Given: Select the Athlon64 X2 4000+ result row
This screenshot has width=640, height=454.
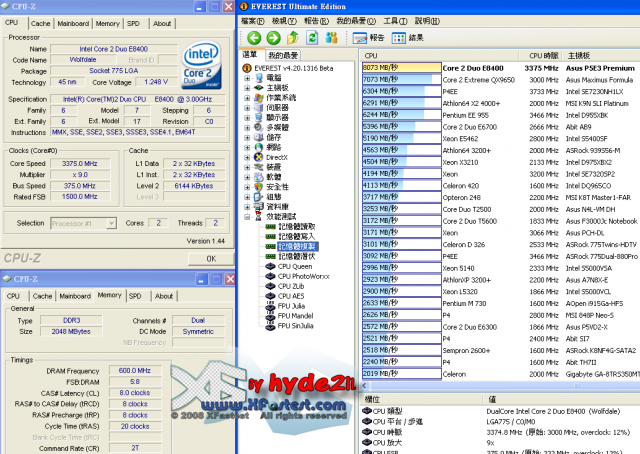Looking at the screenshot, I should click(x=500, y=103).
